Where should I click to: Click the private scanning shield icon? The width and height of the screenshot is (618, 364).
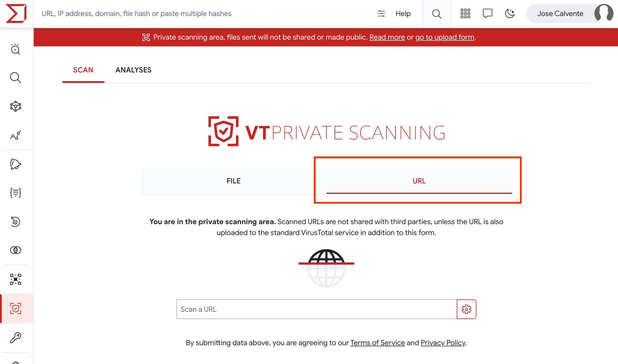16,309
